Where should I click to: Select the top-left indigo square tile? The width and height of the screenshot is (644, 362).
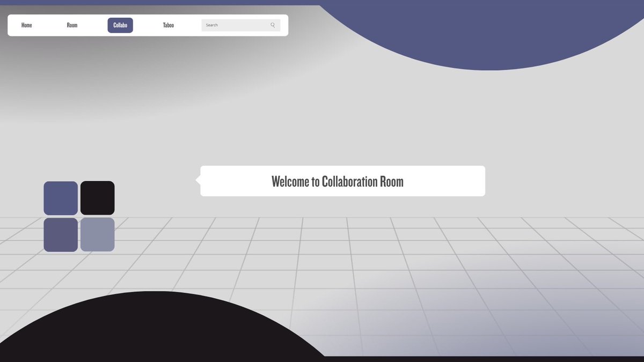pyautogui.click(x=61, y=198)
